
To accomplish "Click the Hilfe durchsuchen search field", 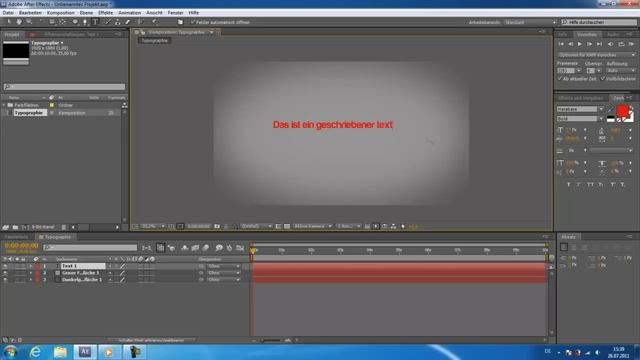I will click(598, 22).
